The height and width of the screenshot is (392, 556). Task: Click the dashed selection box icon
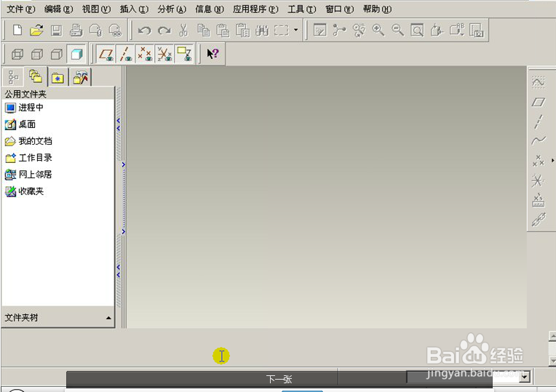pyautogui.click(x=282, y=30)
